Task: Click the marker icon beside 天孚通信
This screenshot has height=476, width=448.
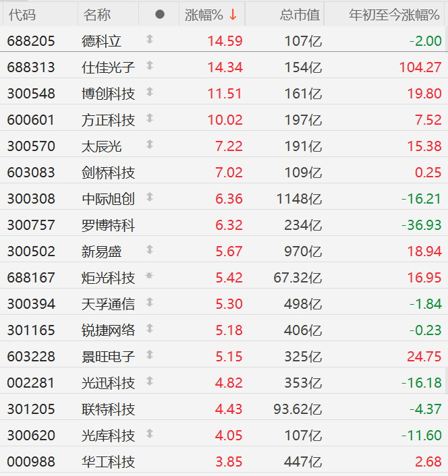Action: [149, 302]
